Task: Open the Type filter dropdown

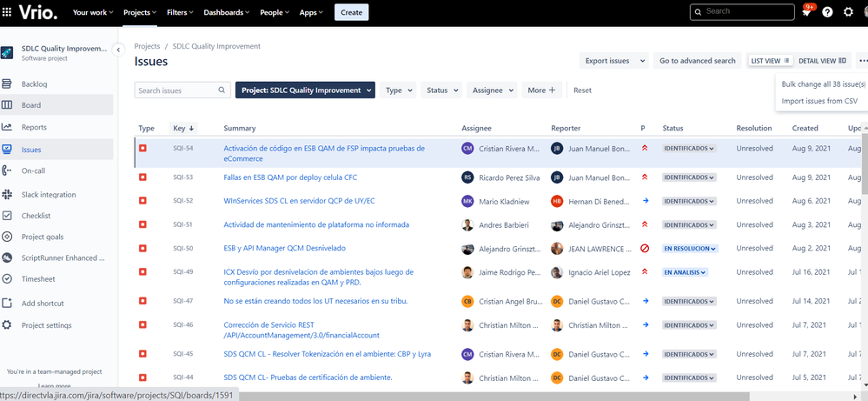Action: coord(398,90)
